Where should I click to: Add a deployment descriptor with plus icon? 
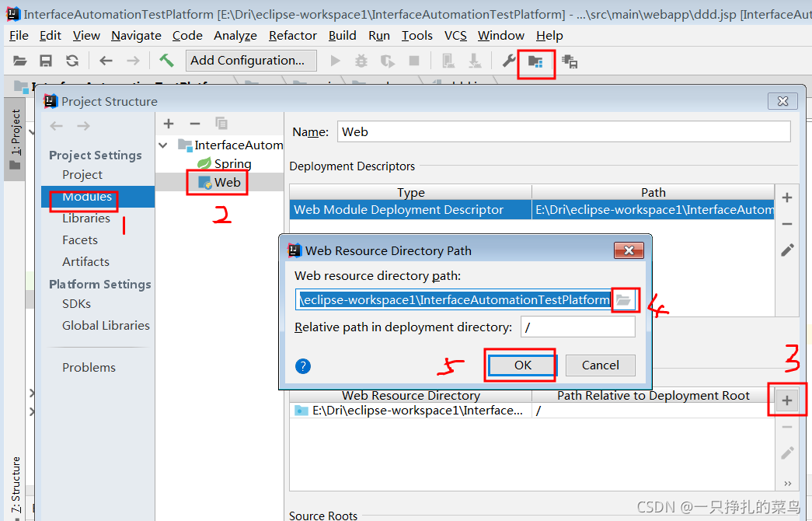click(x=787, y=198)
